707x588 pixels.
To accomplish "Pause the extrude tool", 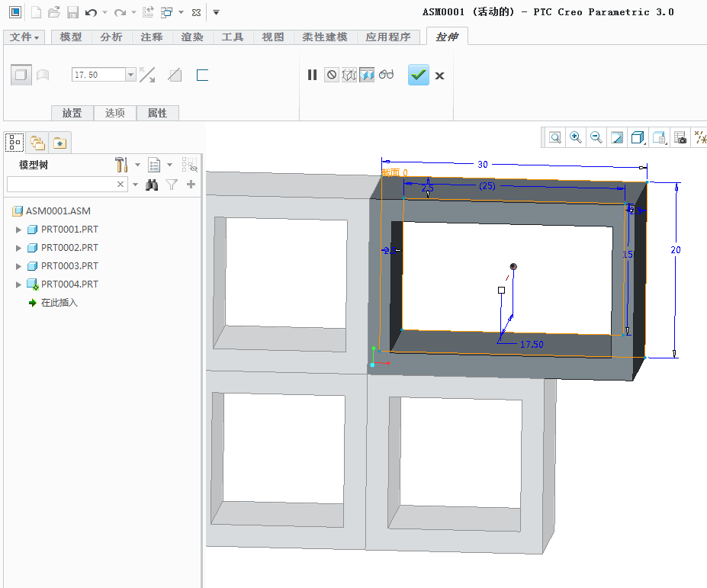I will (x=312, y=75).
